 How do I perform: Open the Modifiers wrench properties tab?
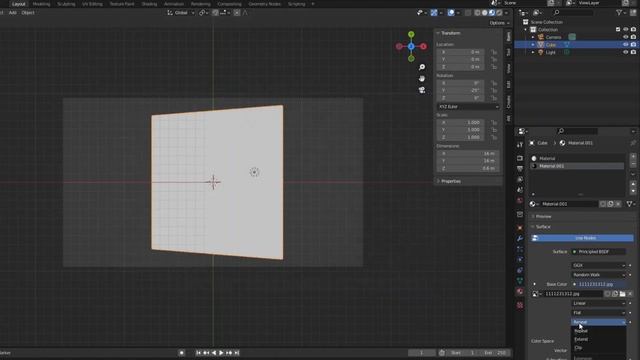click(520, 238)
